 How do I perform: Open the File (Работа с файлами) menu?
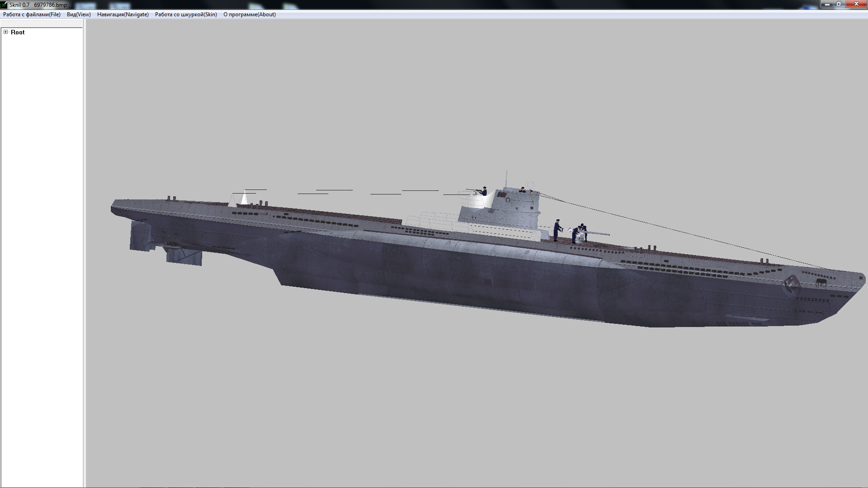point(32,14)
